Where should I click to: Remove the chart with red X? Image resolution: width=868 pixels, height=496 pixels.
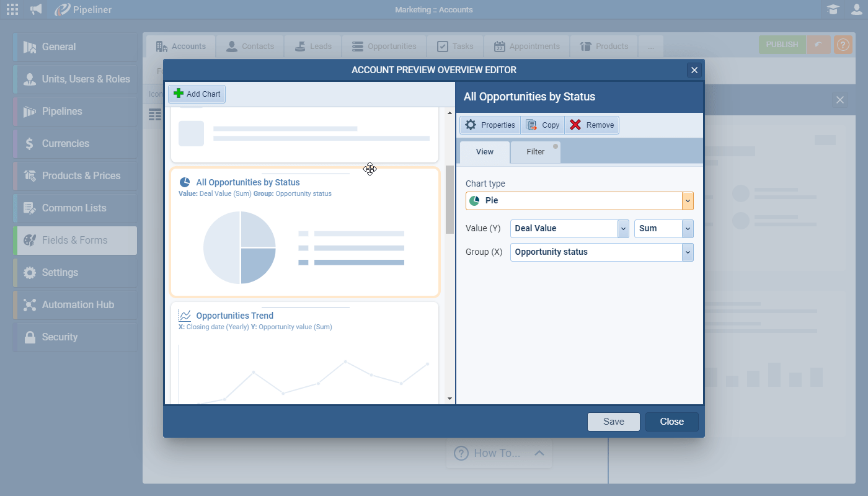pos(575,125)
